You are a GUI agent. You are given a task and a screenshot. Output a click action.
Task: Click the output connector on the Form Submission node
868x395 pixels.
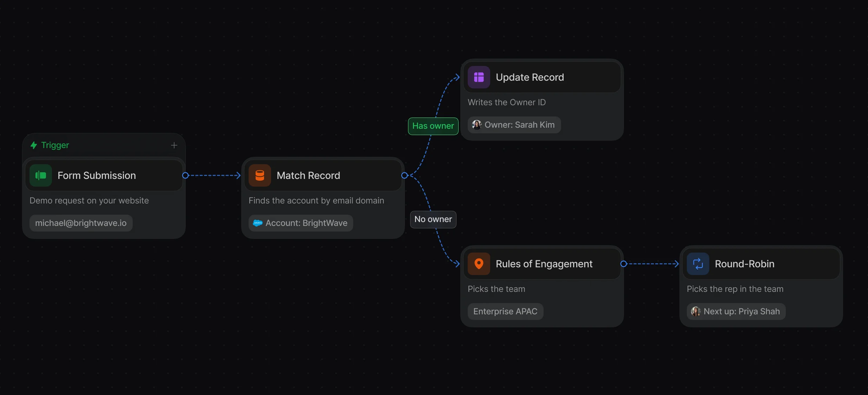(x=185, y=175)
